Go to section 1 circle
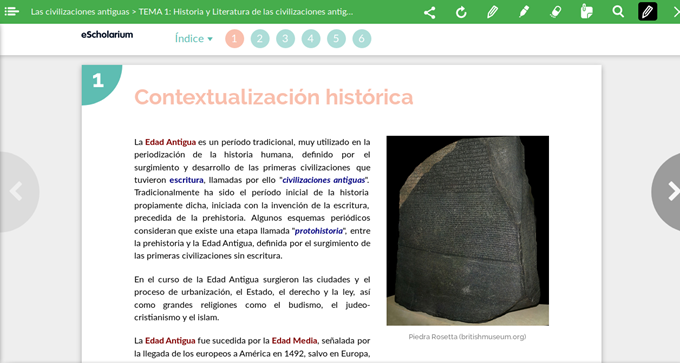Viewport: 680px width, 363px height. pos(235,39)
